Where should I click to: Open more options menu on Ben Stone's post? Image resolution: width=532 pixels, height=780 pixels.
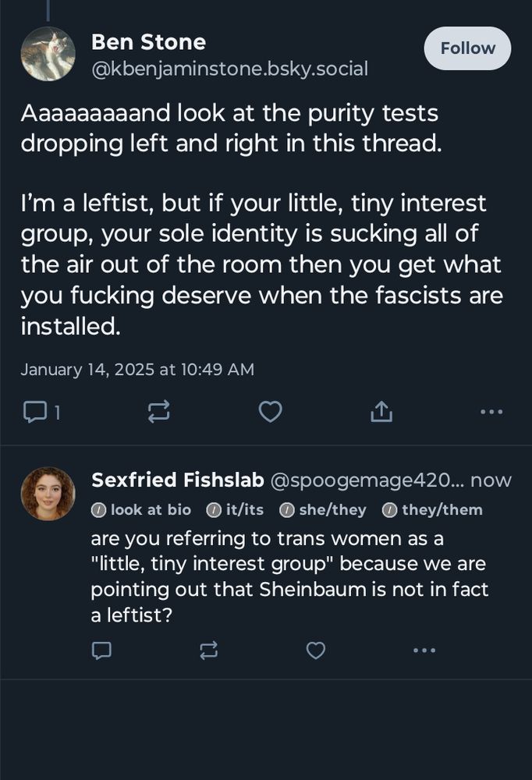point(492,411)
